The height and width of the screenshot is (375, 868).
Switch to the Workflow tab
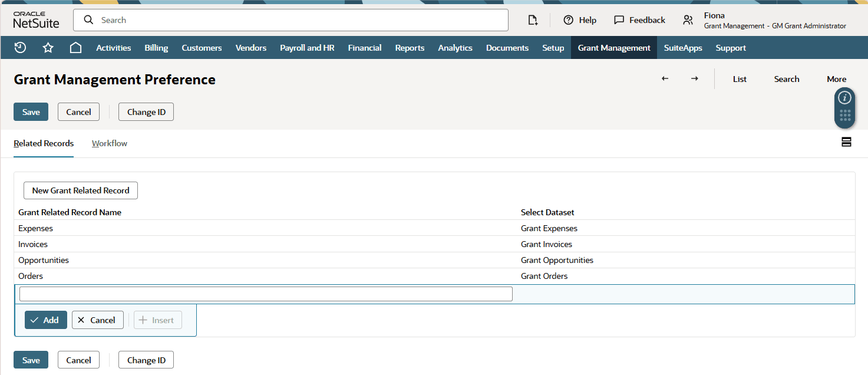pos(109,143)
